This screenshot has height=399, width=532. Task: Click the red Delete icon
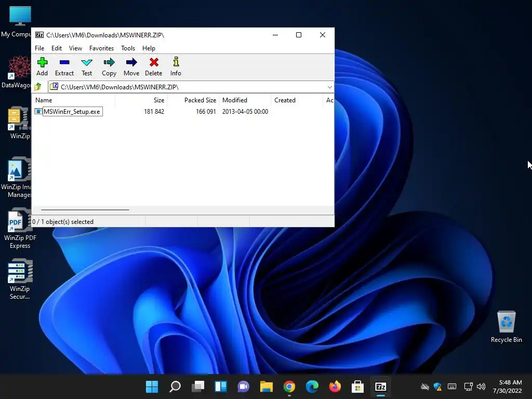[154, 62]
